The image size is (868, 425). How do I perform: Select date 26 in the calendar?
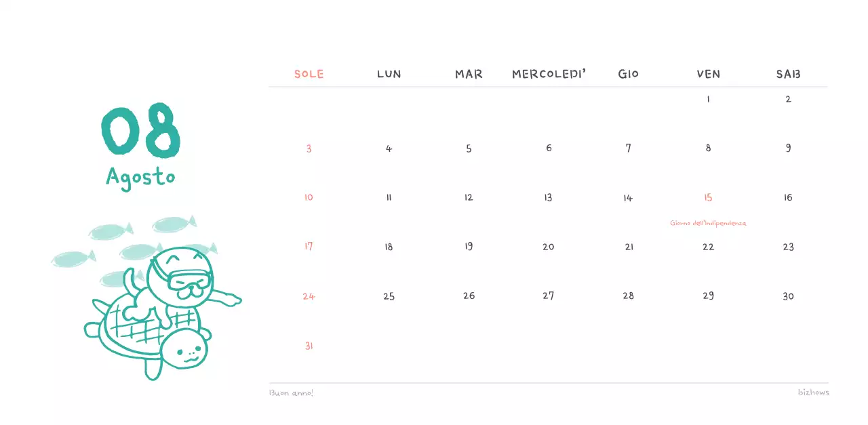coord(469,296)
